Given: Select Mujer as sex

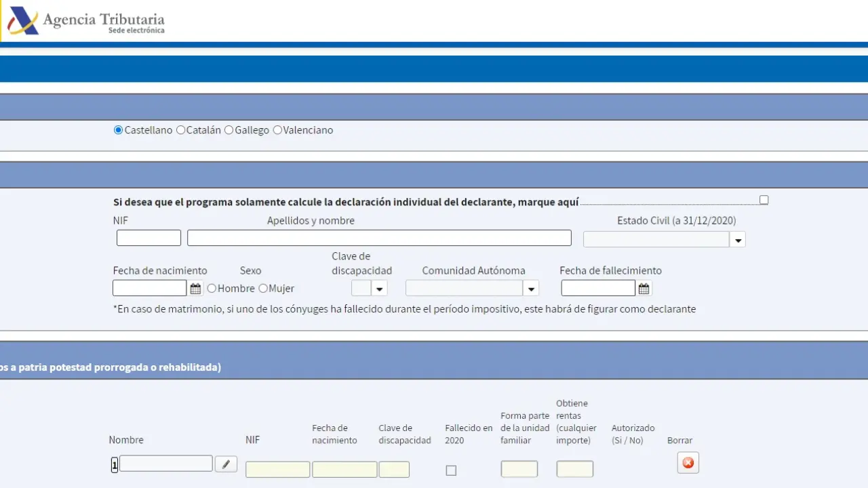Looking at the screenshot, I should [x=263, y=288].
